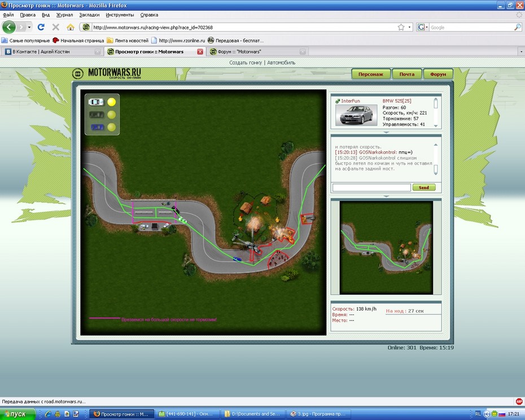The width and height of the screenshot is (525, 420).
Task: Open the Лента новостей bookmark
Action: point(128,41)
